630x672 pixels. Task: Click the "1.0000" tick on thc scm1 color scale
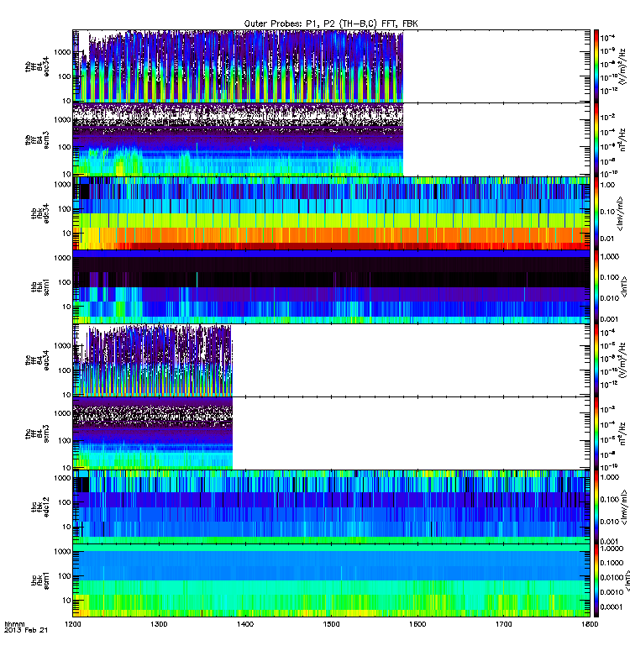[612, 549]
